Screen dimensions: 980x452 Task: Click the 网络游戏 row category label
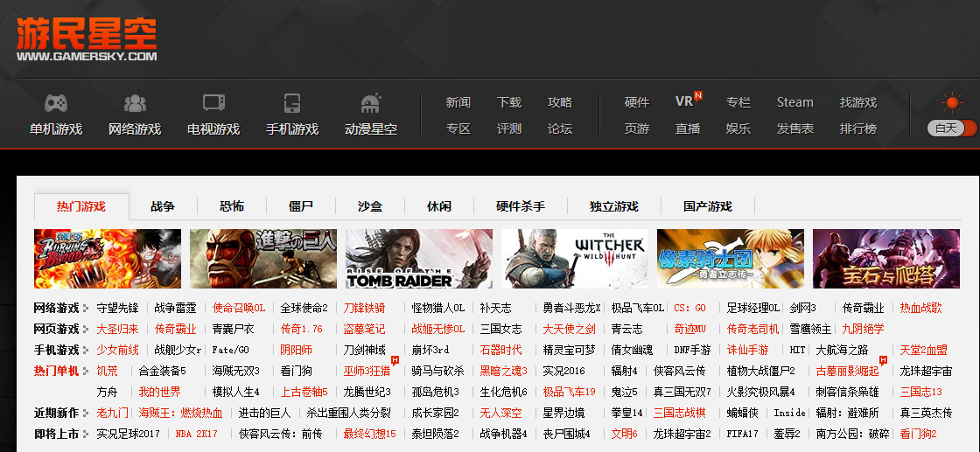point(56,308)
